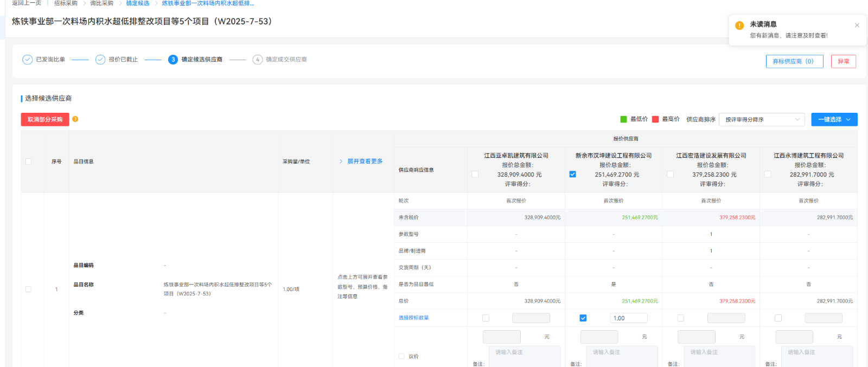Open the 一键选择 dropdown button
Viewport: 868px width, 367px height.
[x=834, y=119]
